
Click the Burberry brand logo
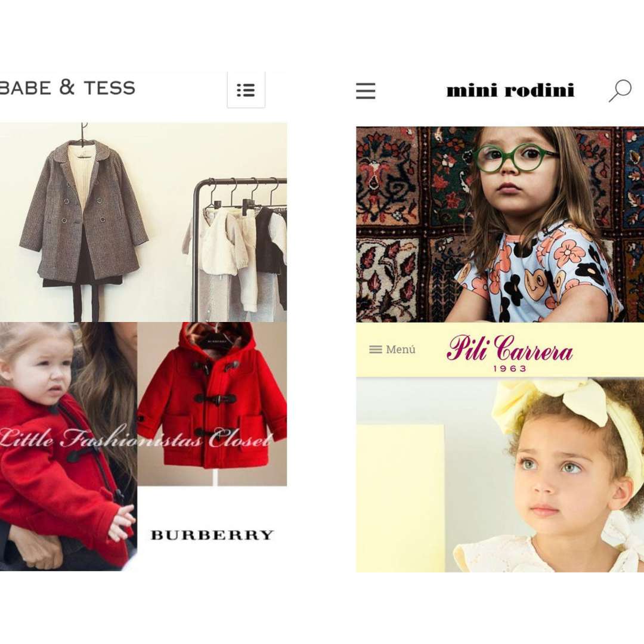coord(212,535)
